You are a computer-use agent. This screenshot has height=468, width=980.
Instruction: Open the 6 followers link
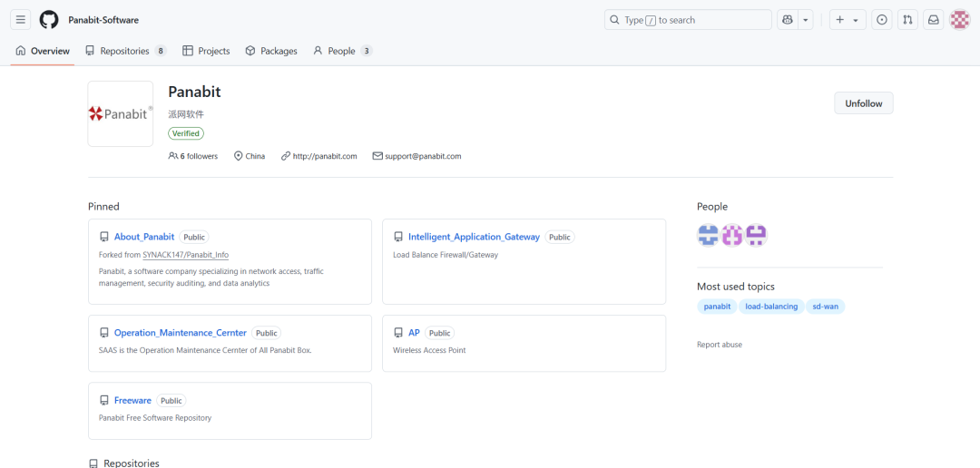click(x=193, y=156)
